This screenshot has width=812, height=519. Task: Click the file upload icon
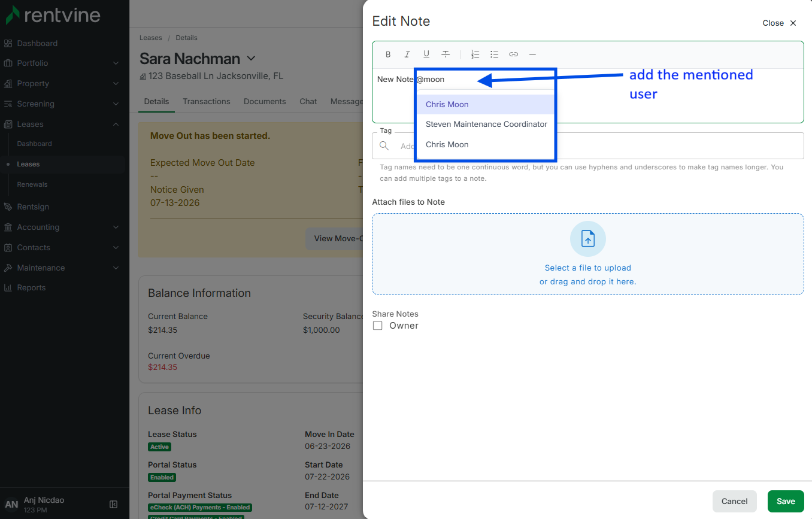[x=588, y=239]
